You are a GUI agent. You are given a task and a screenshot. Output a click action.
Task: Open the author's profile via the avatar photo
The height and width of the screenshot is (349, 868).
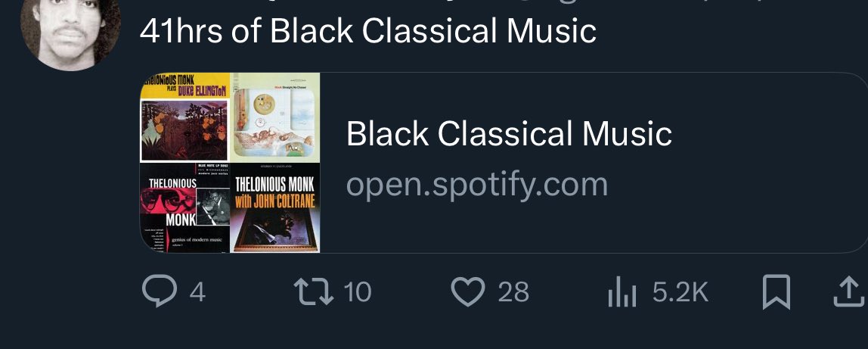click(70, 33)
